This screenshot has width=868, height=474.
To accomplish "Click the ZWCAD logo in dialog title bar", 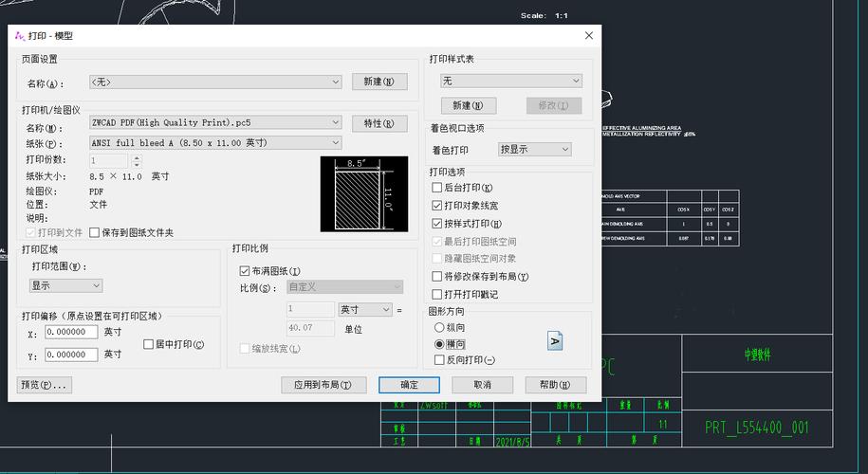I will tap(19, 36).
